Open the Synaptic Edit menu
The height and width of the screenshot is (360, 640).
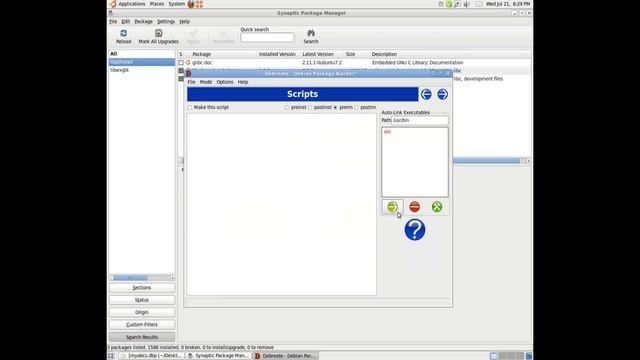(x=126, y=22)
